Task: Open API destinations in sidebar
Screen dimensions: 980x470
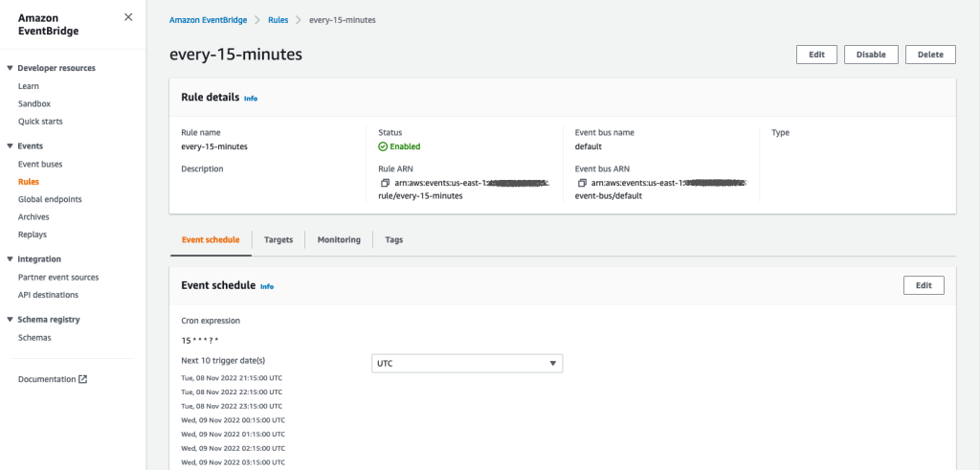Action: (49, 295)
